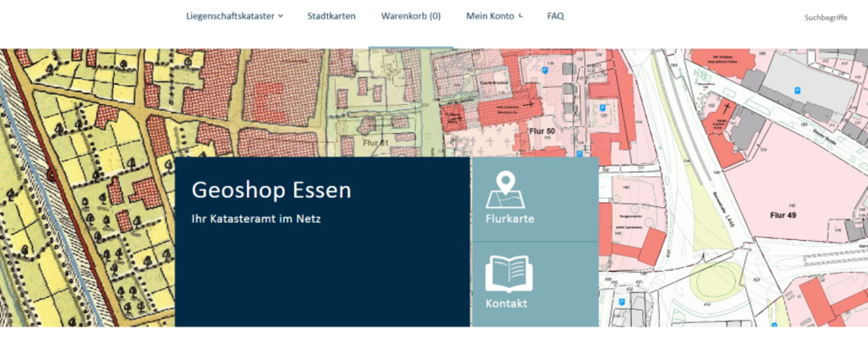
Task: Click the Geoshop Essen heading
Action: tap(271, 190)
